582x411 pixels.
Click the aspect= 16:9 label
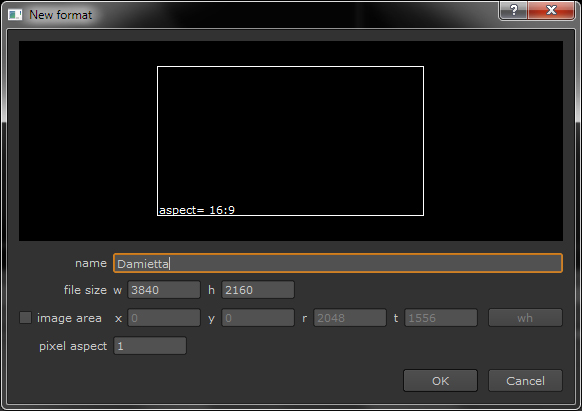[197, 210]
